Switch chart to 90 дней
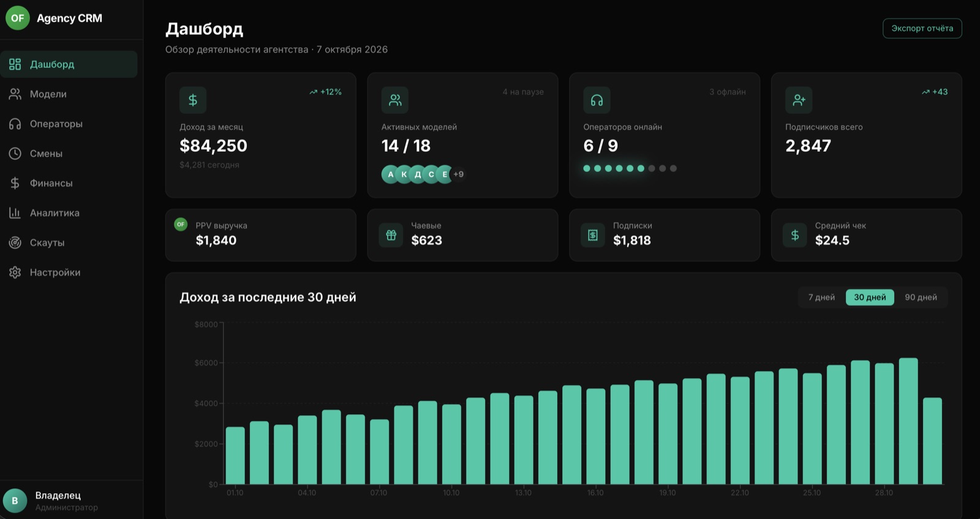This screenshot has height=519, width=980. (x=921, y=297)
